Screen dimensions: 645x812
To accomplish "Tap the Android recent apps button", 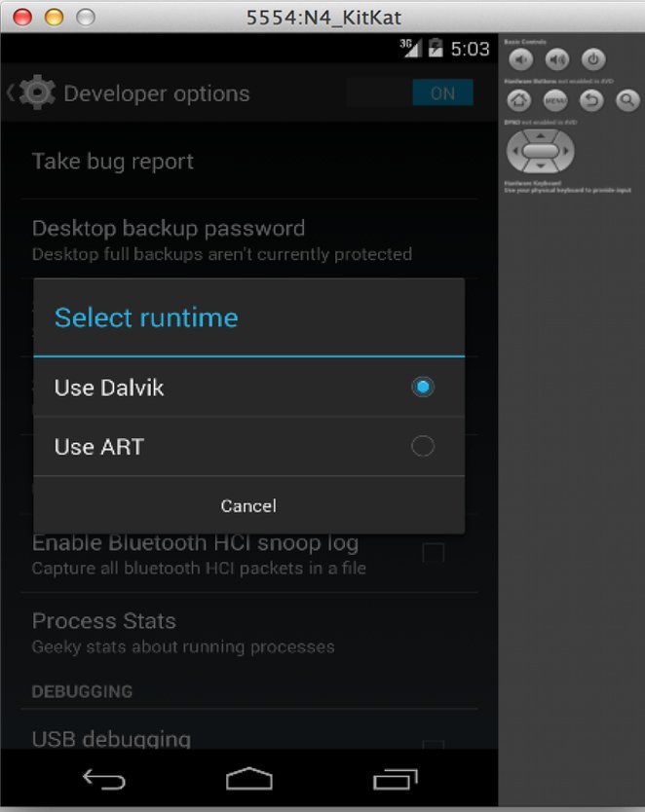I will (396, 779).
